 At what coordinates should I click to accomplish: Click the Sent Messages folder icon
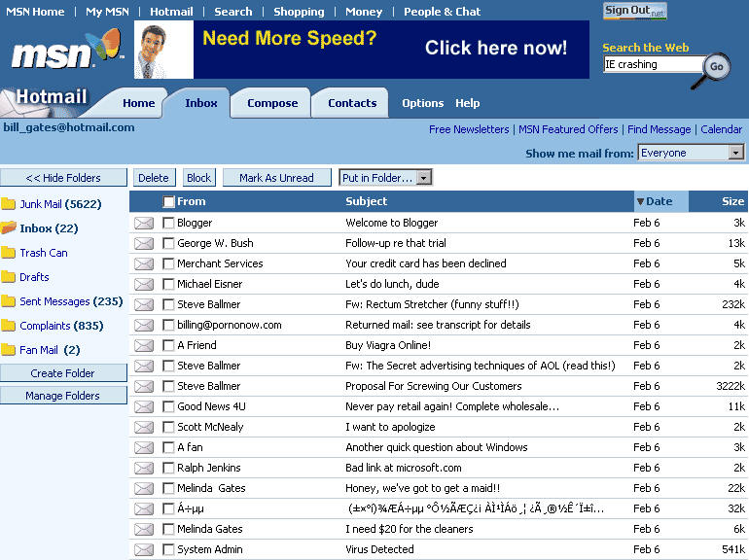[8, 301]
